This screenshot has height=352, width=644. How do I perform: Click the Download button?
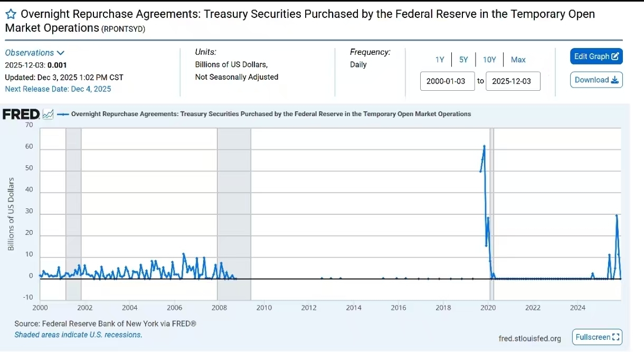pos(596,80)
